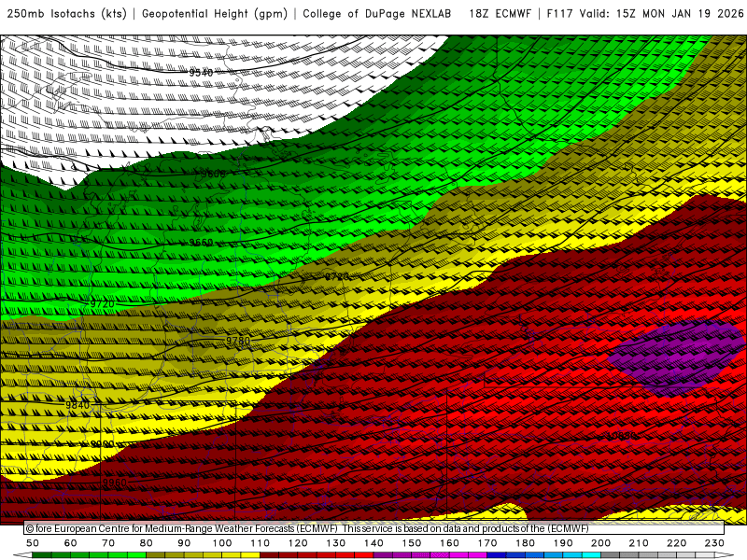Image resolution: width=747 pixels, height=560 pixels.
Task: Select the 9600 height contour label
Action: pyautogui.click(x=213, y=174)
